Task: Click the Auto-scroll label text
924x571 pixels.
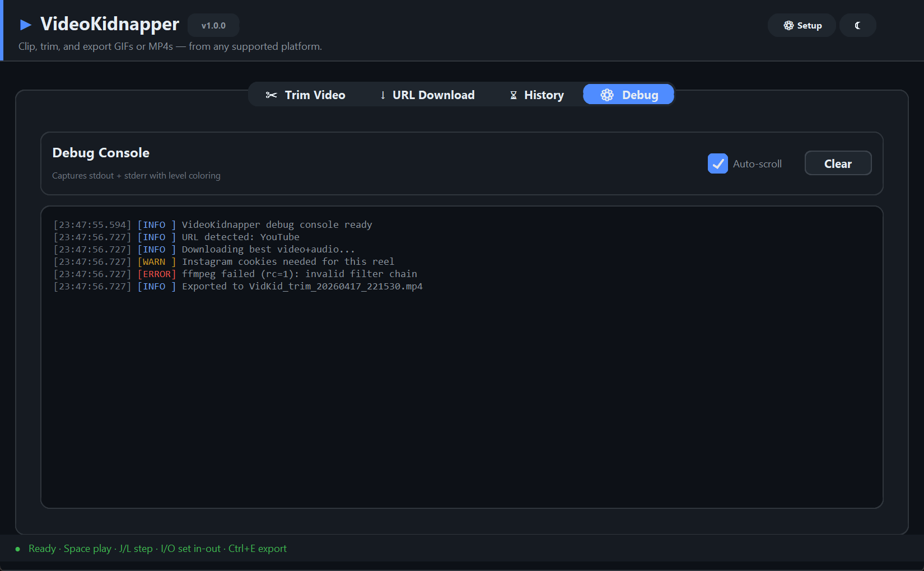Action: [757, 164]
